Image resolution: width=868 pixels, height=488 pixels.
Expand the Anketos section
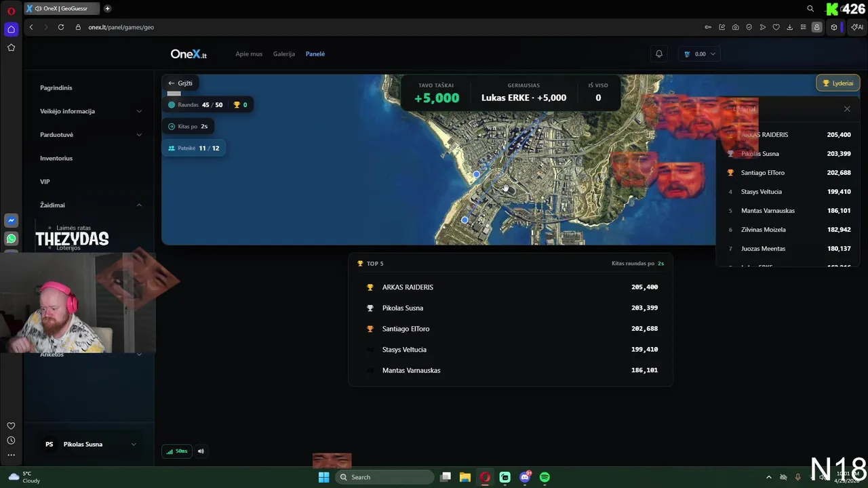click(x=91, y=354)
